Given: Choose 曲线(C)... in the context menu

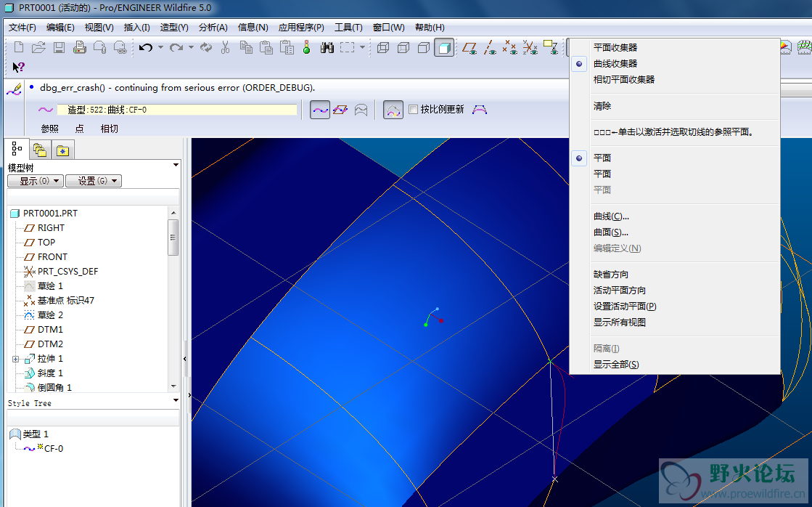Looking at the screenshot, I should point(611,216).
